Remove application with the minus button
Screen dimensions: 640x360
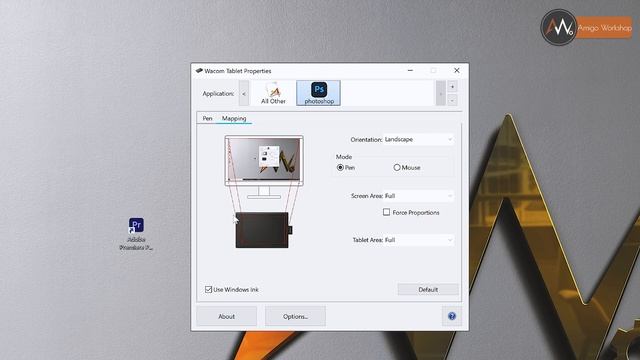452,100
